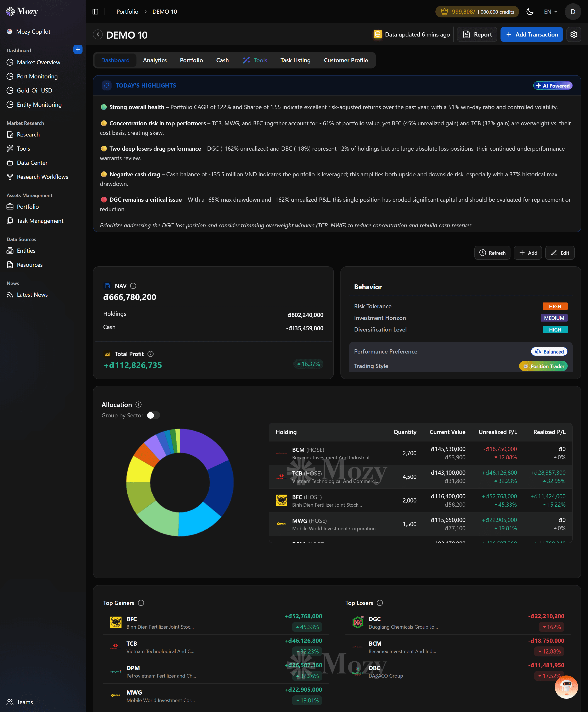This screenshot has width=588, height=712.
Task: Open the EN language dropdown
Action: pyautogui.click(x=550, y=12)
